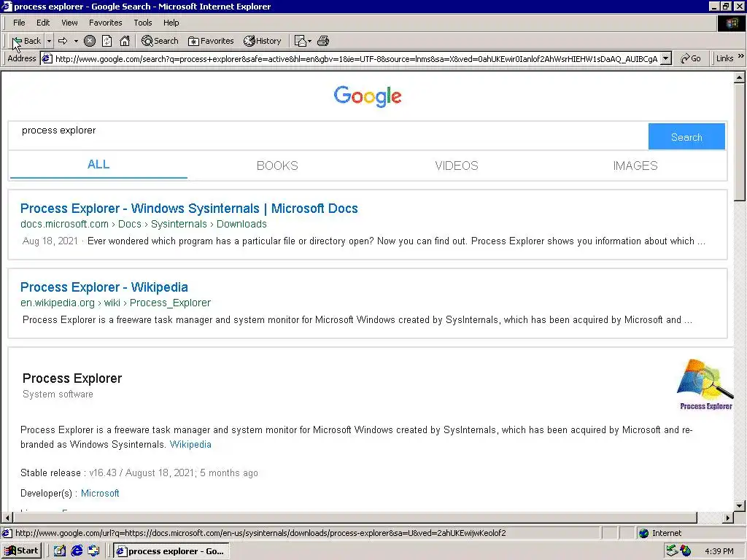
Task: Launch Internet Explorer from quick launch
Action: (77, 551)
